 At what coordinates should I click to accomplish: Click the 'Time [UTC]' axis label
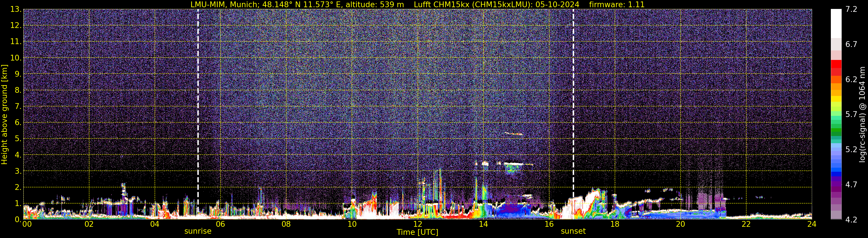417,232
